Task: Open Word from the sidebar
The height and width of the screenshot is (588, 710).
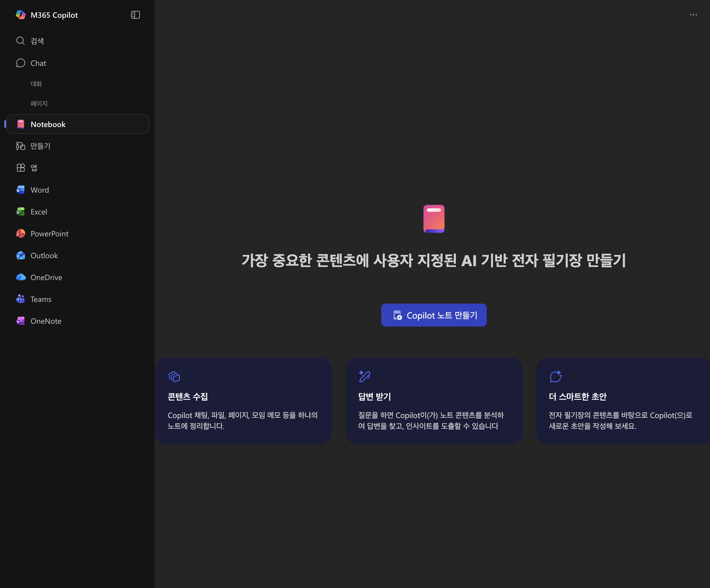Action: pyautogui.click(x=40, y=190)
